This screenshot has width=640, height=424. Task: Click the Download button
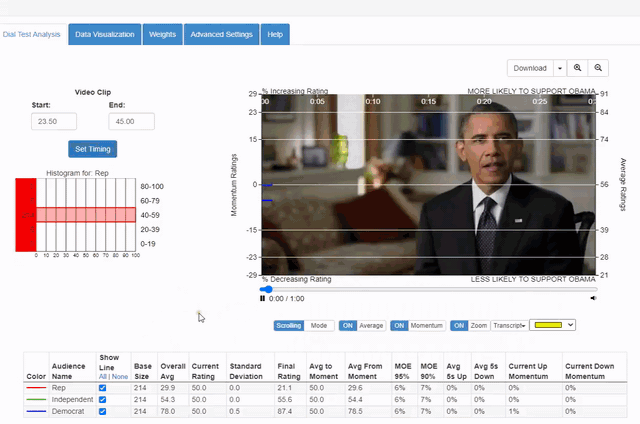click(x=530, y=68)
